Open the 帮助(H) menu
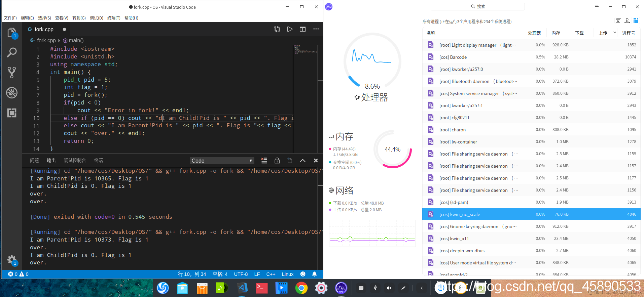The width and height of the screenshot is (644, 297). [x=131, y=18]
